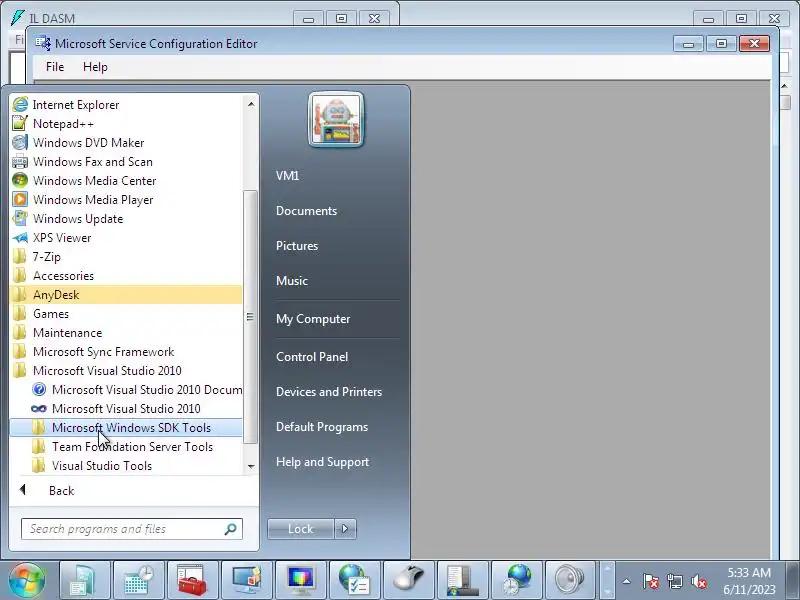Click the robot user account picture
Image resolution: width=800 pixels, height=600 pixels.
(x=336, y=120)
